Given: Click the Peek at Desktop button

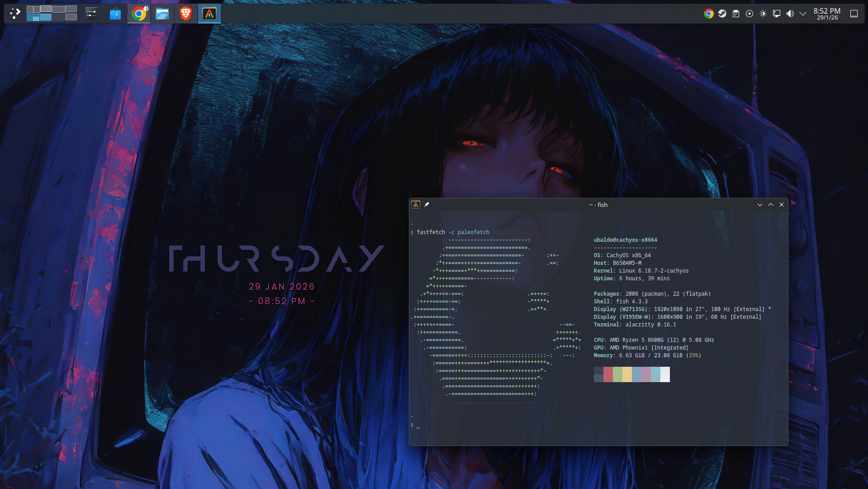Looking at the screenshot, I should tap(854, 14).
